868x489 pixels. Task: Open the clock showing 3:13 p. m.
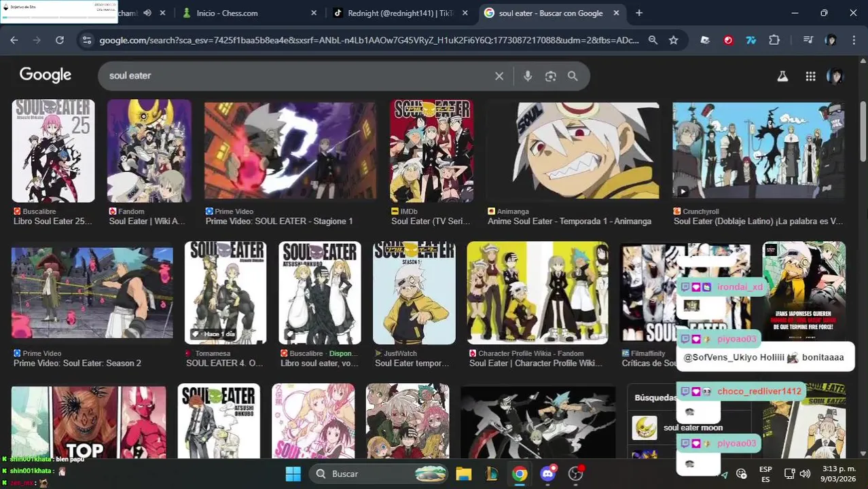click(x=839, y=474)
